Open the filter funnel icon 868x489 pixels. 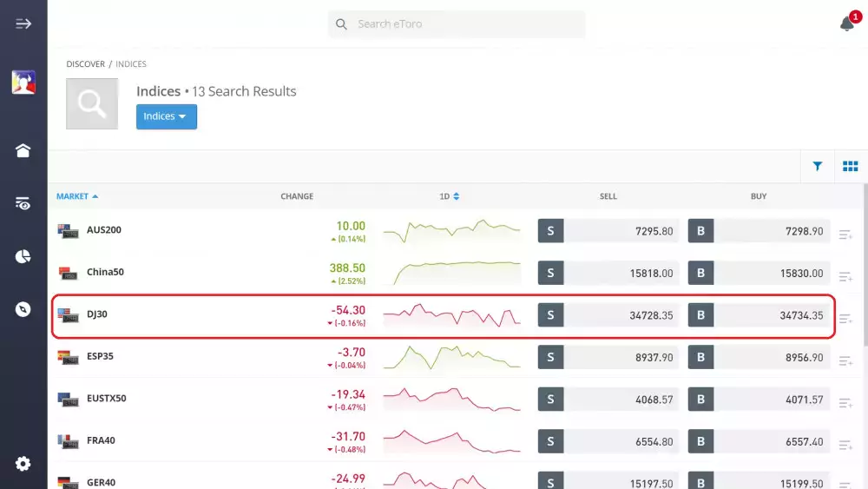click(x=817, y=166)
